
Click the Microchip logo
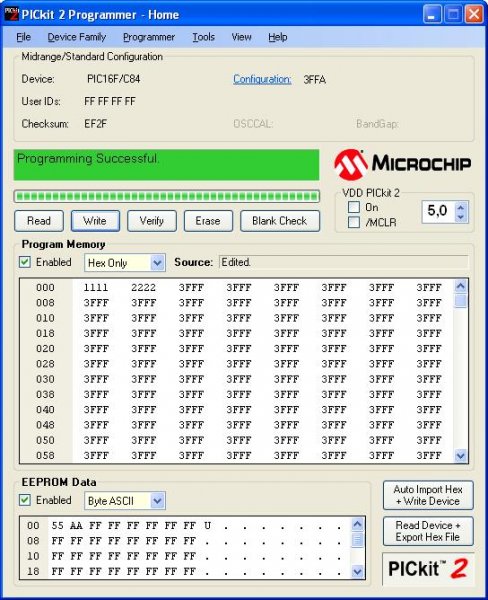coord(403,164)
